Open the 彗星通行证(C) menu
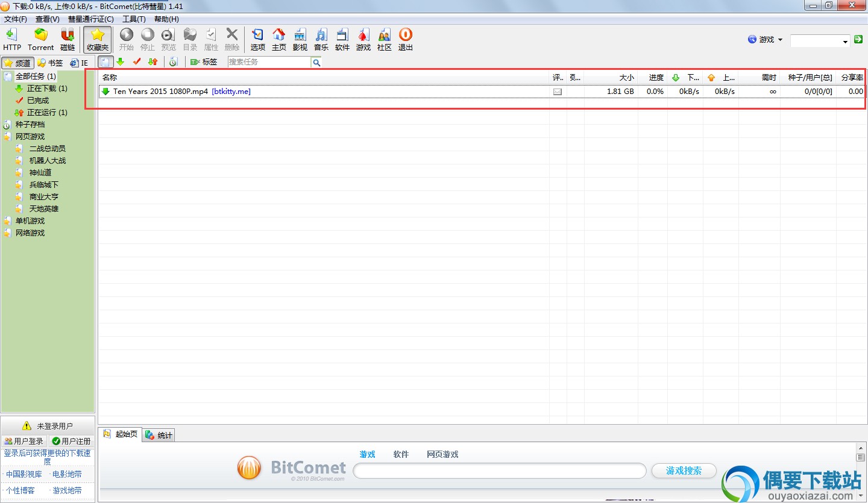 (x=91, y=19)
